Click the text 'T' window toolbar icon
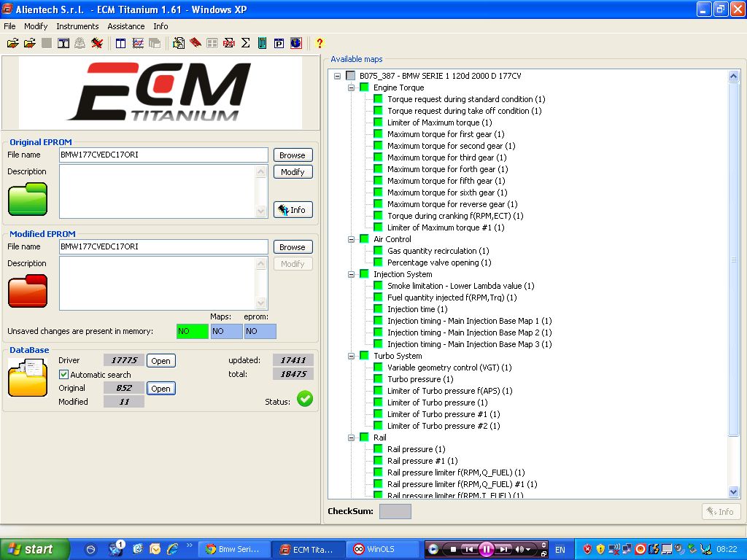The image size is (747, 560). pyautogui.click(x=63, y=43)
